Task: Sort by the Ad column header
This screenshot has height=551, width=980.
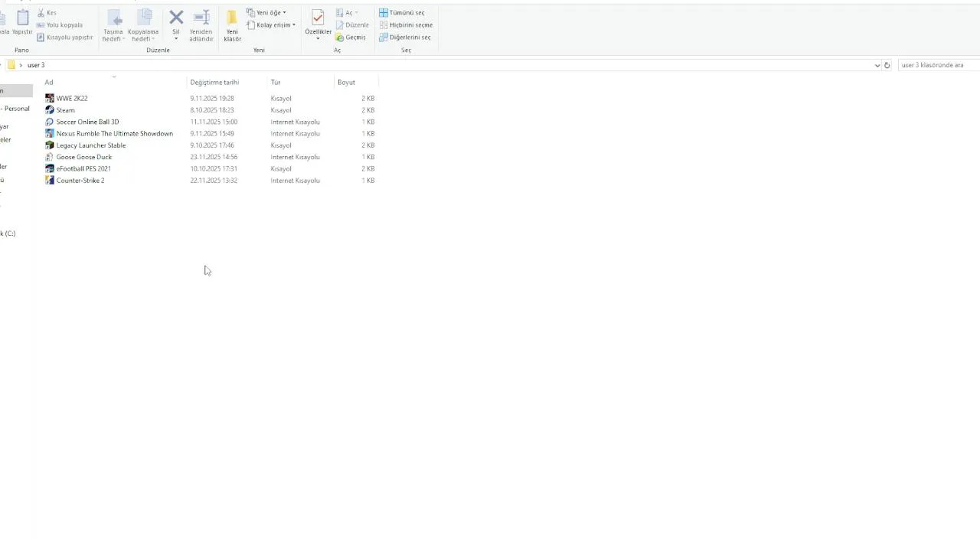Action: (49, 83)
